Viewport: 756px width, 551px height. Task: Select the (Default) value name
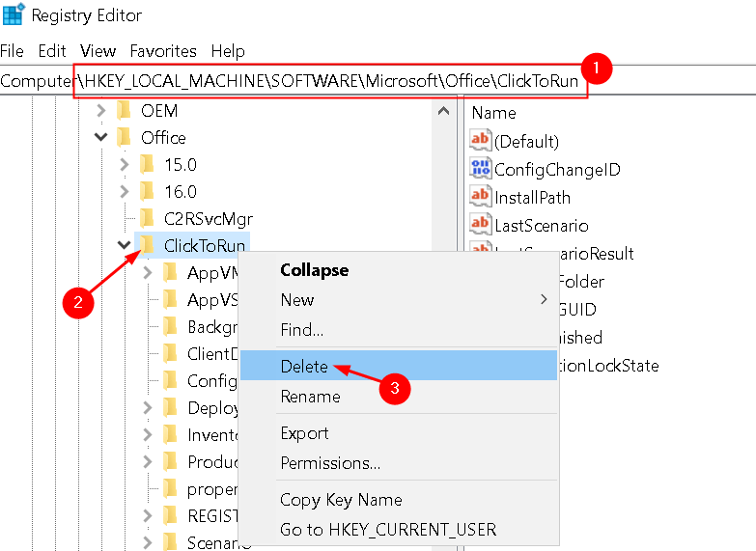pyautogui.click(x=526, y=141)
